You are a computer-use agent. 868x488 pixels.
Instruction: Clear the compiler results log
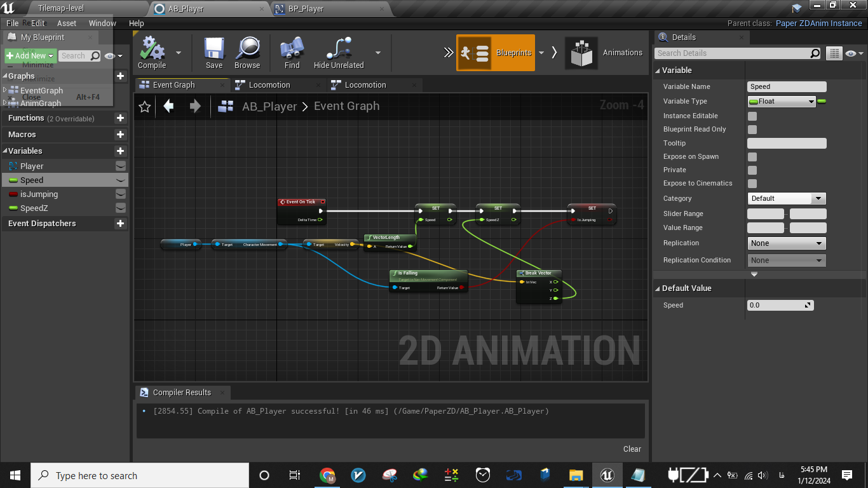tap(632, 449)
